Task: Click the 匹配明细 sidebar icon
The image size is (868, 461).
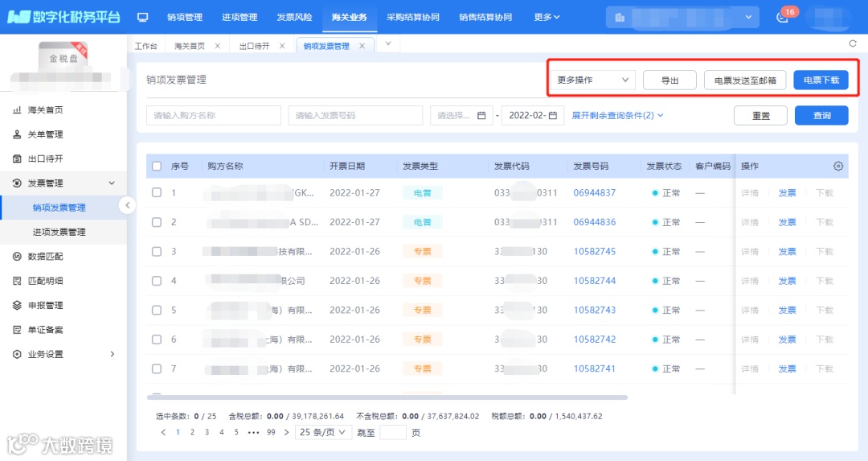Action: (x=17, y=280)
